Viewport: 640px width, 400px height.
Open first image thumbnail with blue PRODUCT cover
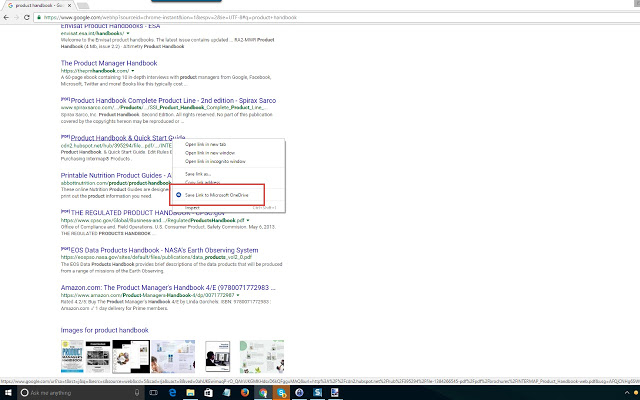pos(72,357)
